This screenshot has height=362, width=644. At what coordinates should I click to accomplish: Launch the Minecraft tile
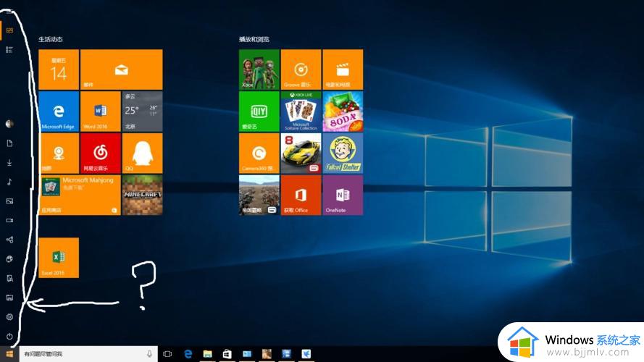(143, 195)
